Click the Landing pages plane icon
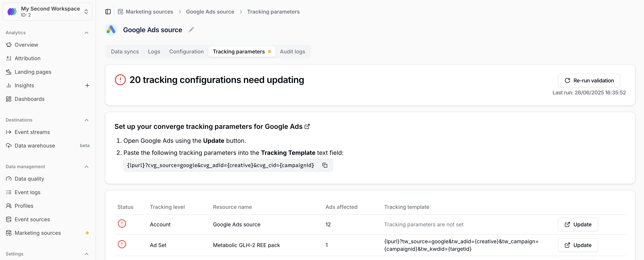This screenshot has width=644, height=260. point(9,72)
